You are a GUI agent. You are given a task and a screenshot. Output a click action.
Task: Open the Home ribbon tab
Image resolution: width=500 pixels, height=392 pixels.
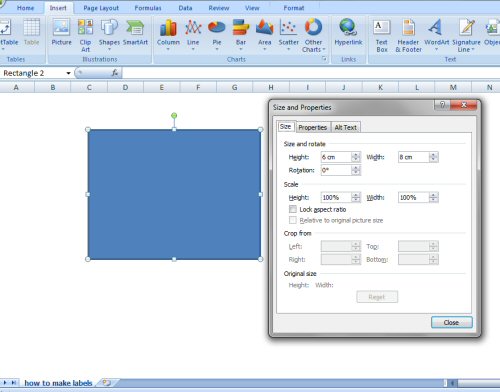tap(25, 8)
